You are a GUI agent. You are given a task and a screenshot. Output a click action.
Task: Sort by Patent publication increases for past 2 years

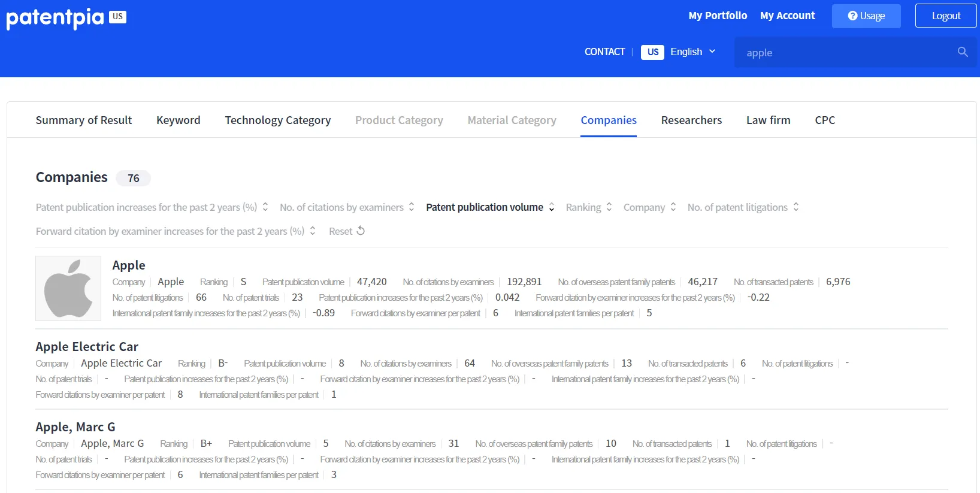coord(152,207)
